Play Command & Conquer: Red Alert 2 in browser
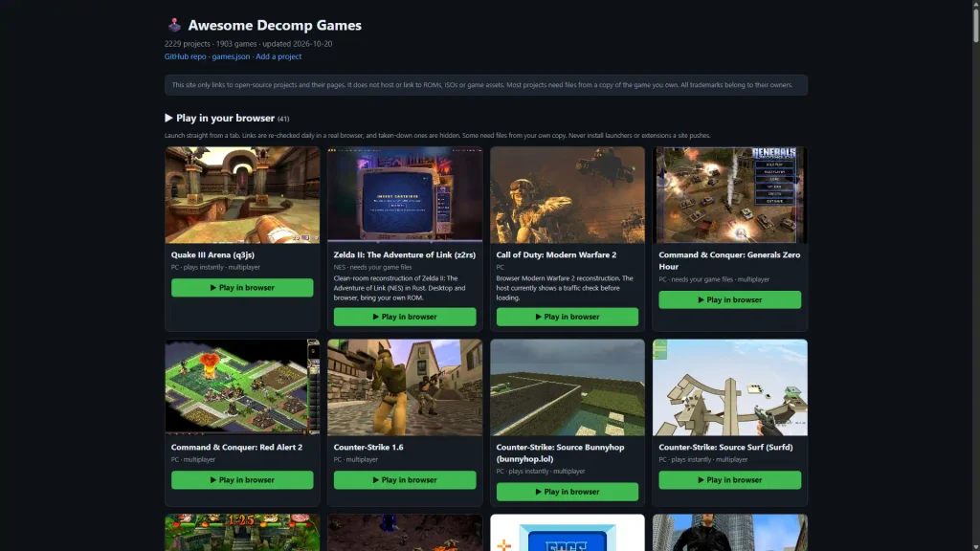980x551 pixels. coord(242,480)
